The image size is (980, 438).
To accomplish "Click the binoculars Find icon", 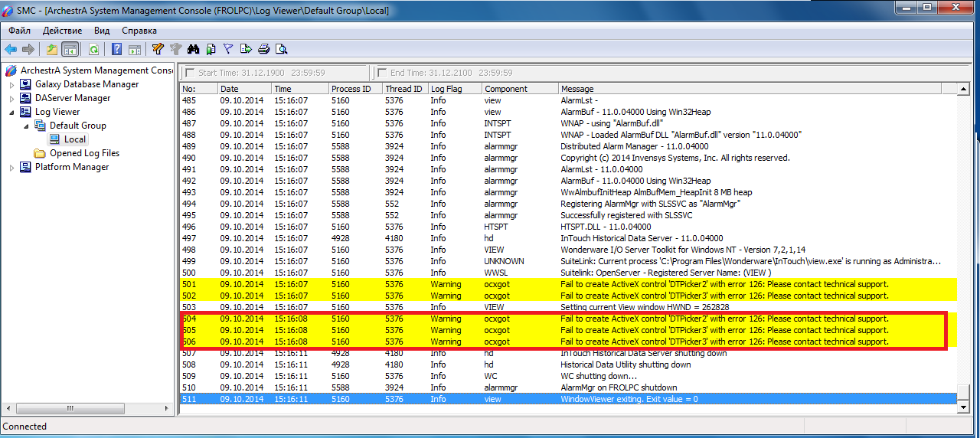I will 193,50.
